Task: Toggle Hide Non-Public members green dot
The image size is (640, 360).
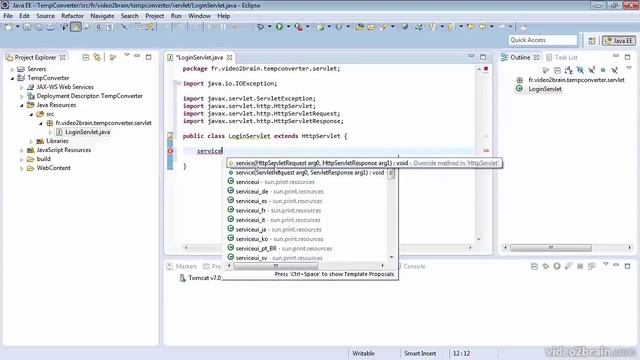Action: [x=603, y=70]
